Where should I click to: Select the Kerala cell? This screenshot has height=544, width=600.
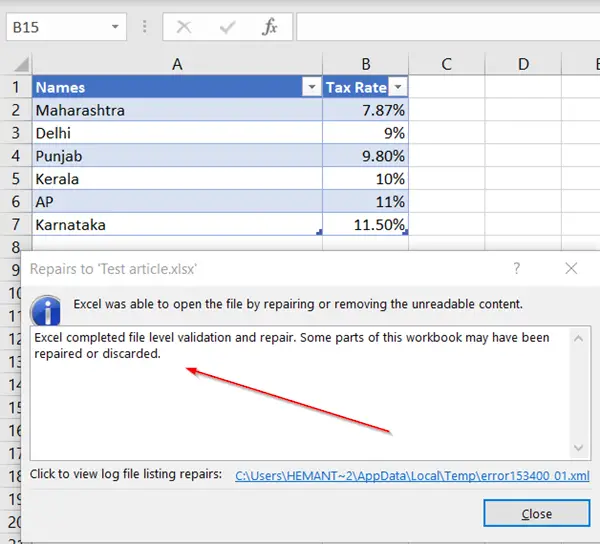(x=177, y=179)
